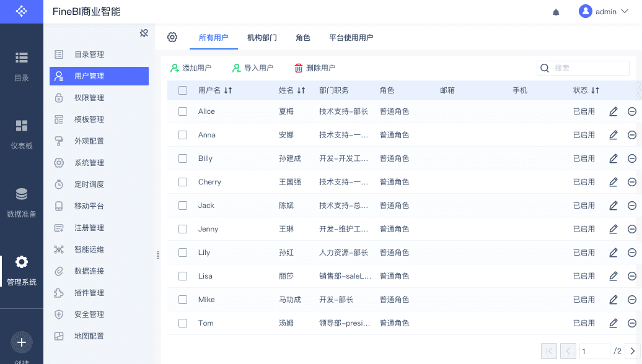
Task: Click the 删除用户 button
Action: 315,68
